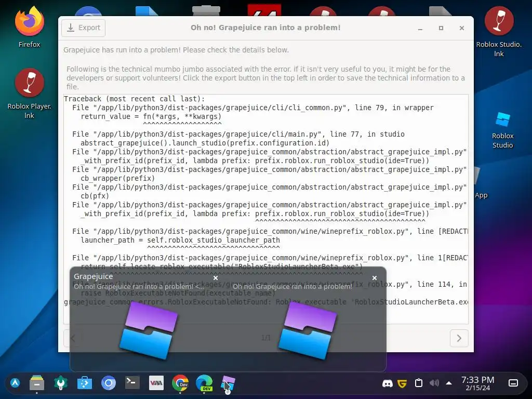The image size is (532, 399).
Task: Open the VMM virtual machine manager icon
Action: point(156,383)
